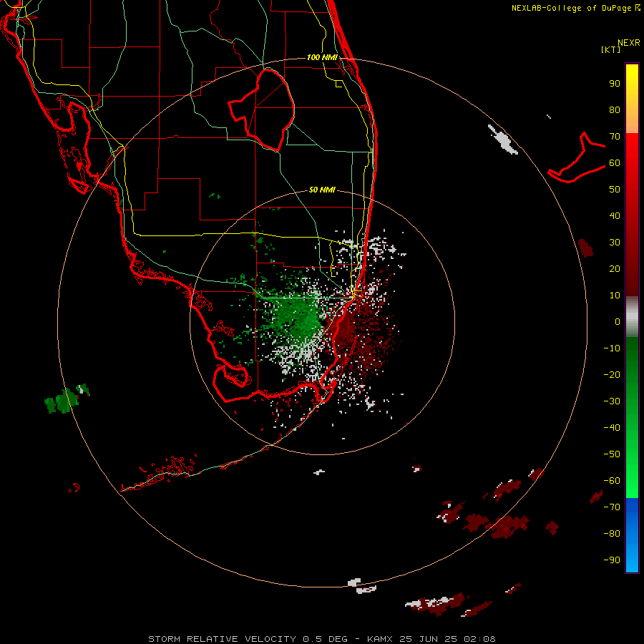
Task: Click the 100 NMI range ring label
Action: pos(322,57)
